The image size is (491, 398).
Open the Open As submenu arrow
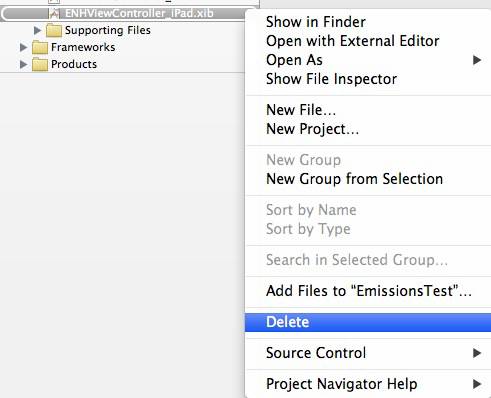click(x=477, y=60)
